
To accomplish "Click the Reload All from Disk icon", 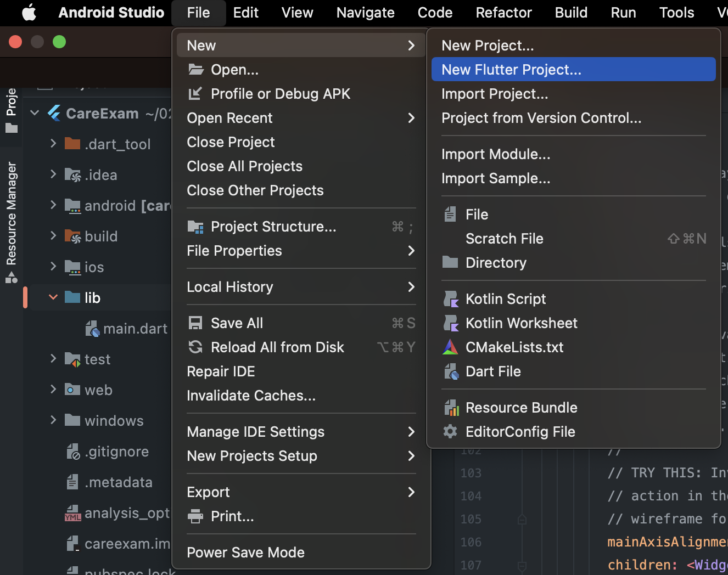I will coord(195,347).
